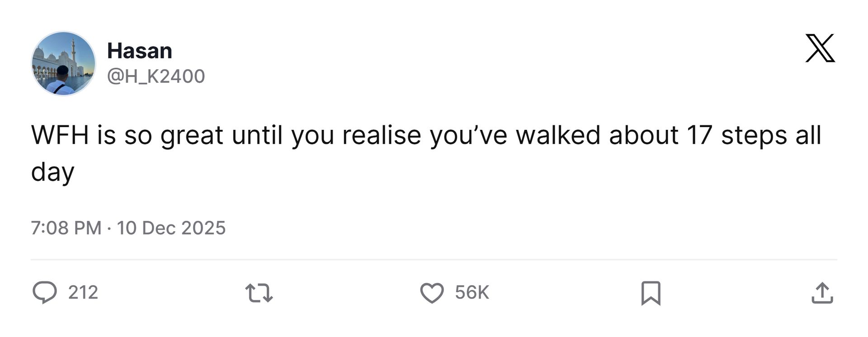This screenshot has height=337, width=868.
Task: Click the 56K likes count
Action: [472, 293]
